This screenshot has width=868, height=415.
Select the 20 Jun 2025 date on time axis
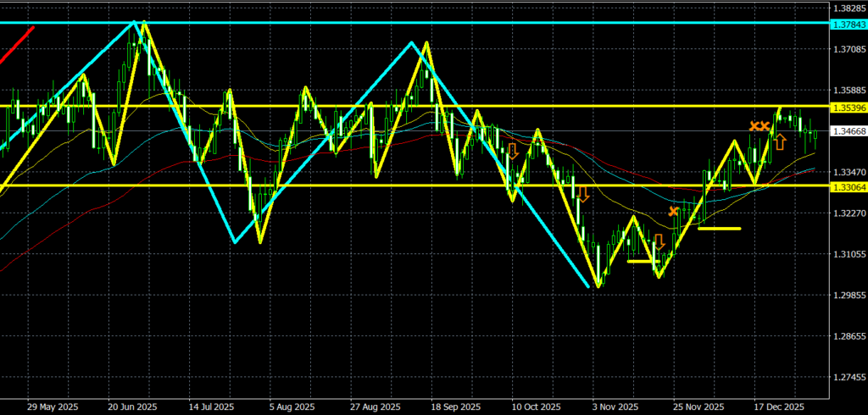tap(133, 405)
